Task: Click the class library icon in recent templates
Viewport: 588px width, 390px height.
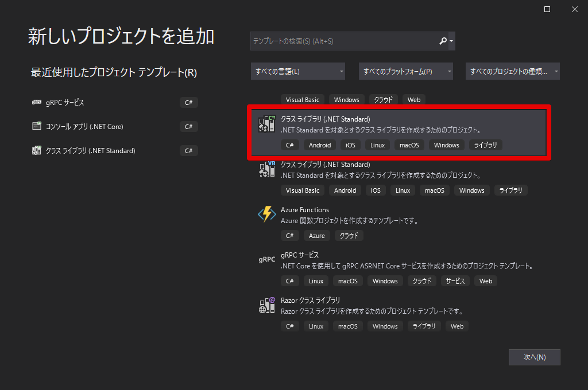Action: [37, 150]
